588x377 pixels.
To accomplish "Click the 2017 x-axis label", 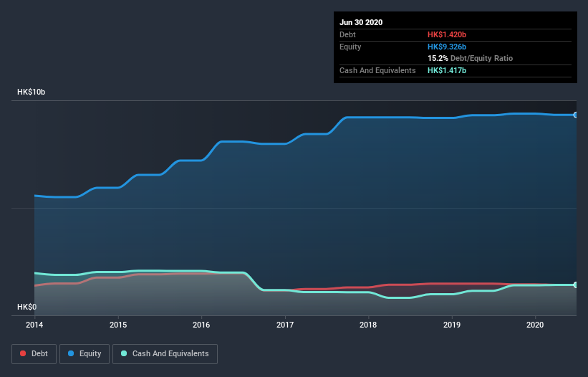I will click(x=285, y=325).
